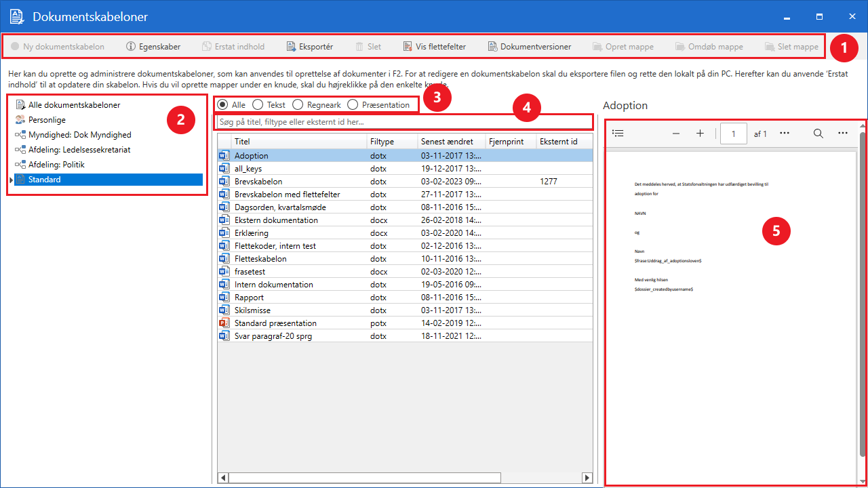
Task: Click the Egenskaber info icon in toolbar
Action: 132,47
